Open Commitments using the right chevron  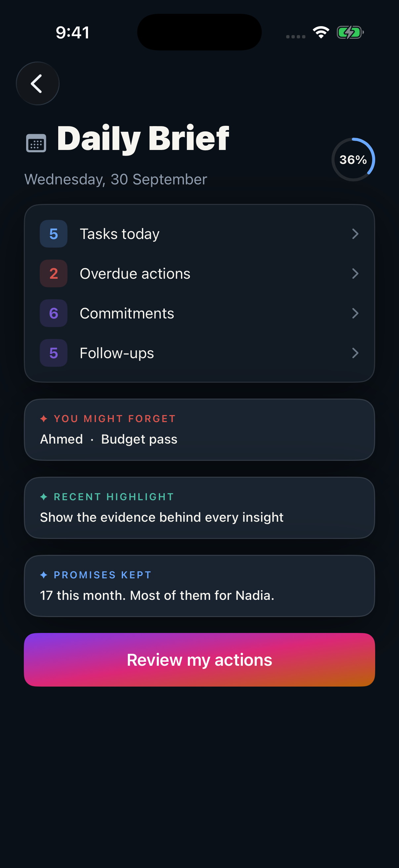pos(355,313)
